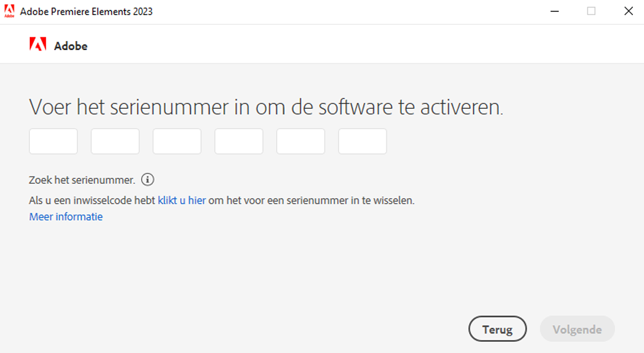Click the info icon beside 'Zoek het serienummer'
Viewport: 644px width, 353px height.
point(148,180)
